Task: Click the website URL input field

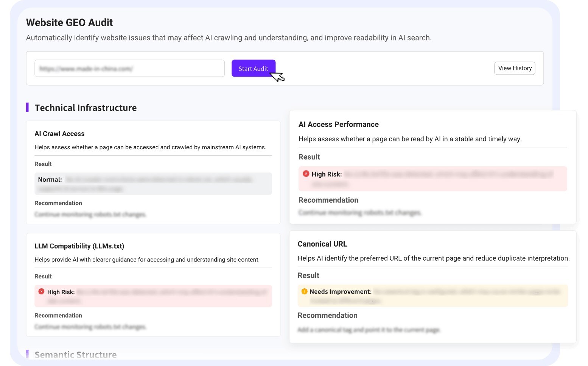Action: click(129, 69)
